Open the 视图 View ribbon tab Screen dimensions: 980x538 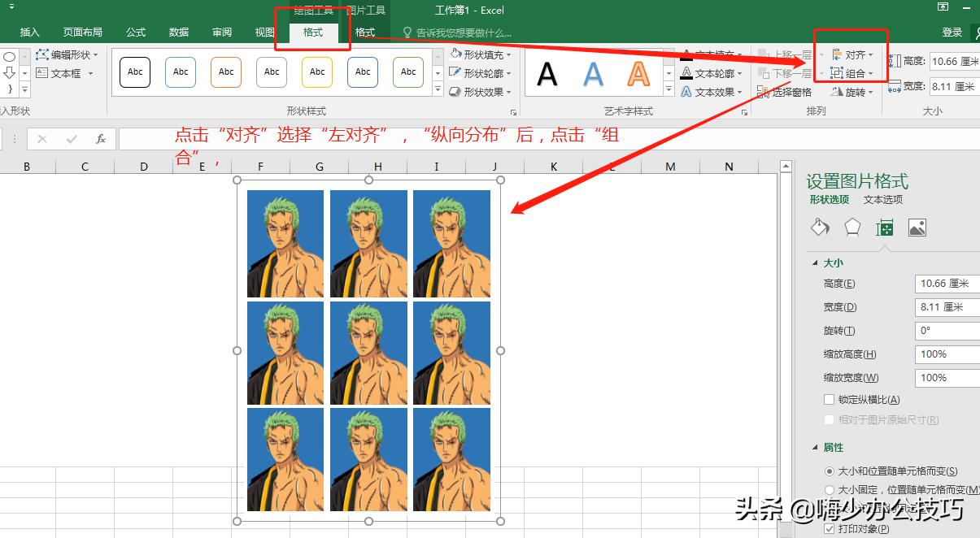tap(265, 33)
